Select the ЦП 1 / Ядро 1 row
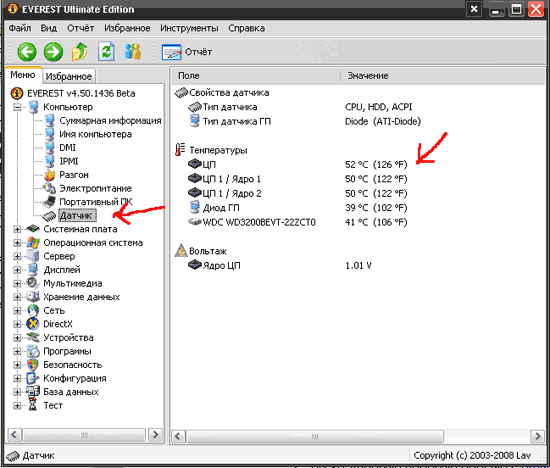This screenshot has width=550, height=468. click(225, 179)
